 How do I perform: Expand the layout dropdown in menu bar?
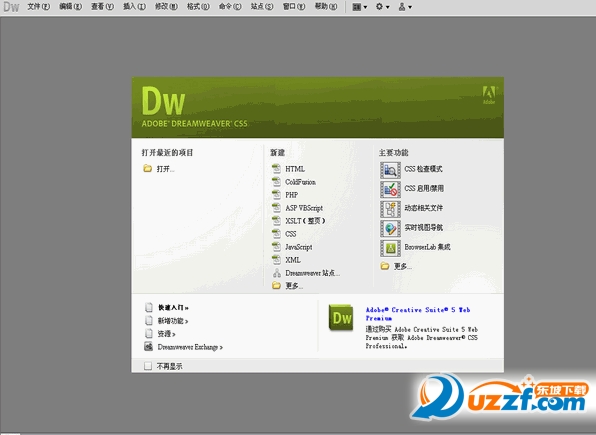360,7
